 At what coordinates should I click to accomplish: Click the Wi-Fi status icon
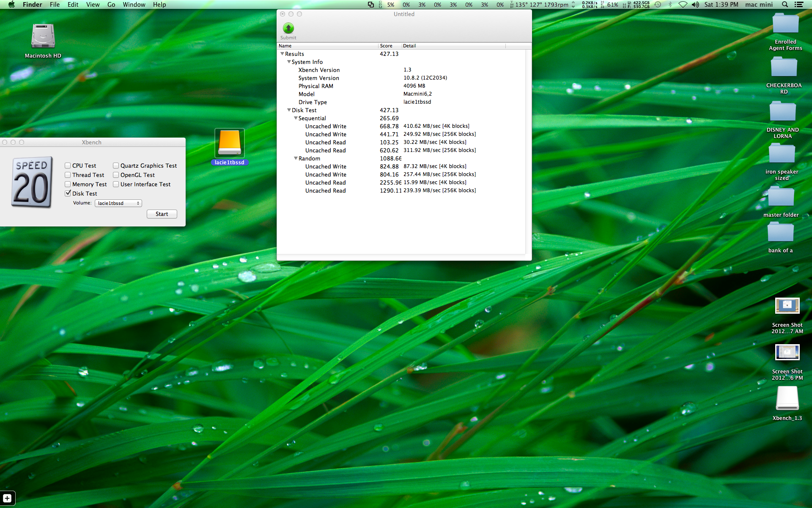[683, 5]
